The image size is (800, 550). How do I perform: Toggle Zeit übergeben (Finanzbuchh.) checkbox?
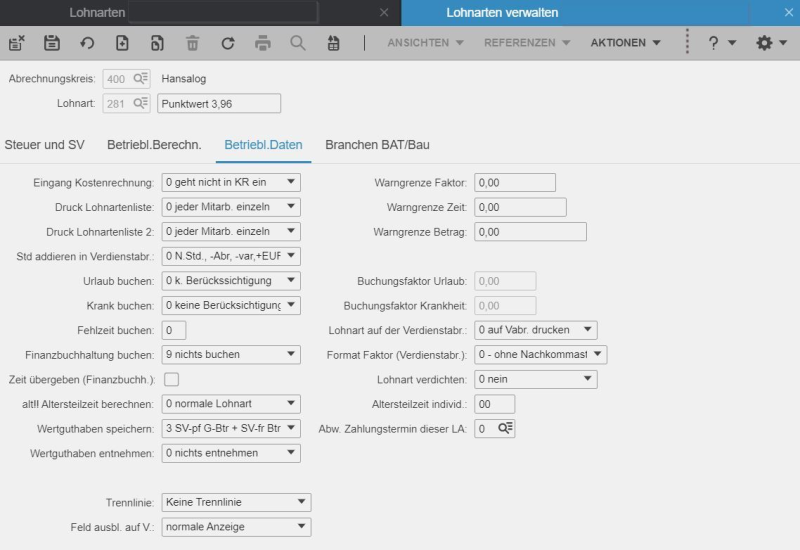tap(171, 379)
